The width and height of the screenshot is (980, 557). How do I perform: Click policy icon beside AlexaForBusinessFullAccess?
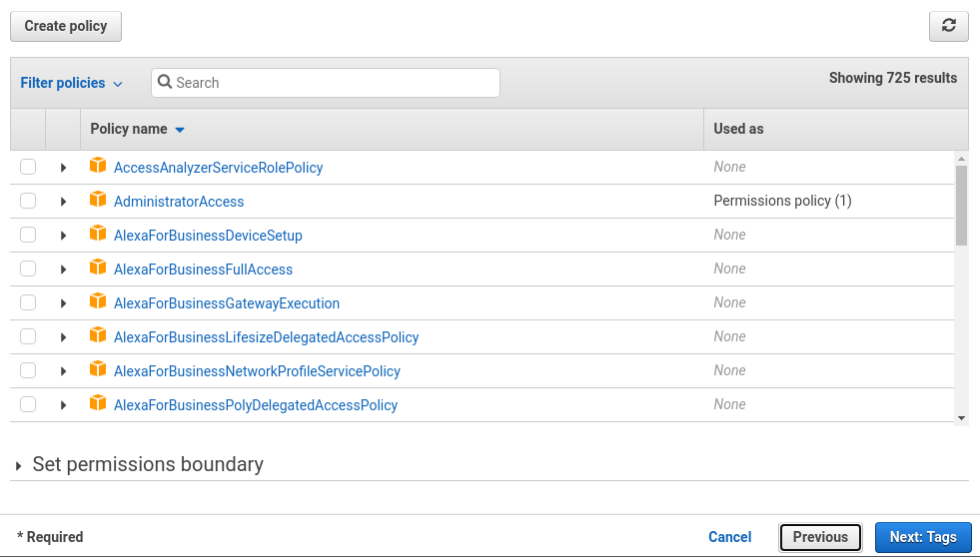98,268
